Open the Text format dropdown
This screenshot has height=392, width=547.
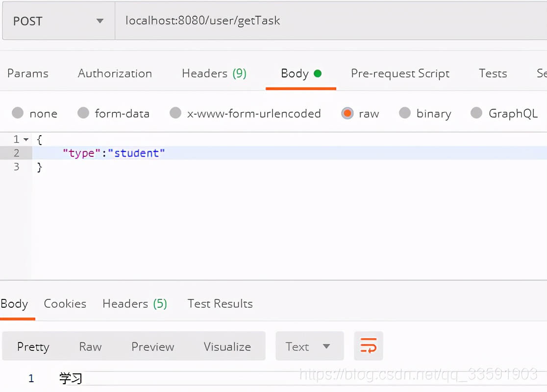pos(309,346)
